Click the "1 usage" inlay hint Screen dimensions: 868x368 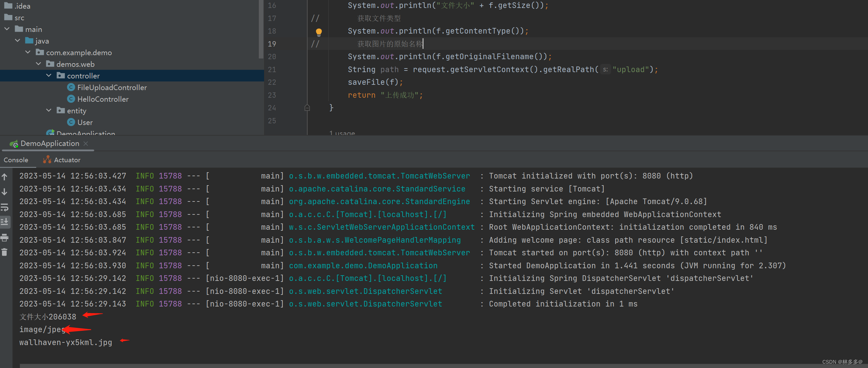point(342,133)
